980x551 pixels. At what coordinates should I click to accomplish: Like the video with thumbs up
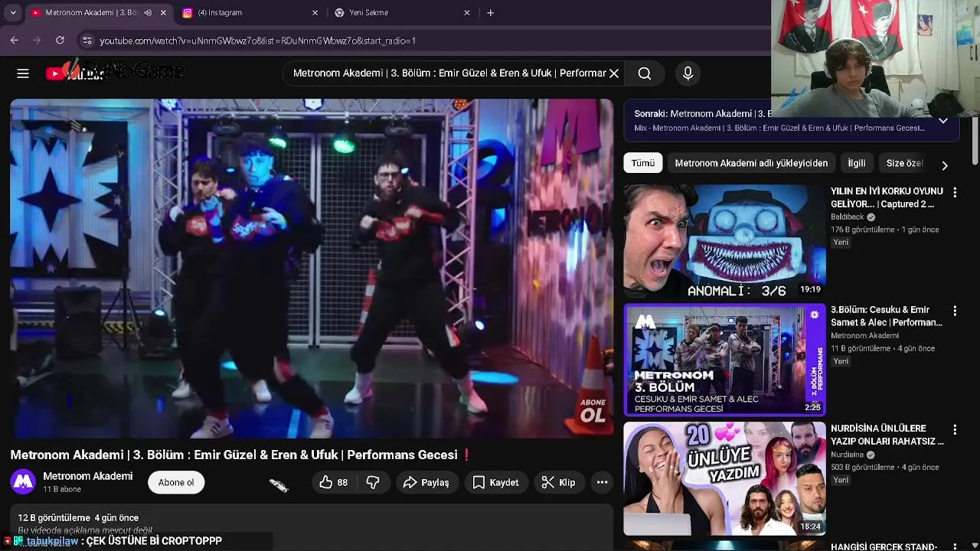click(x=334, y=482)
